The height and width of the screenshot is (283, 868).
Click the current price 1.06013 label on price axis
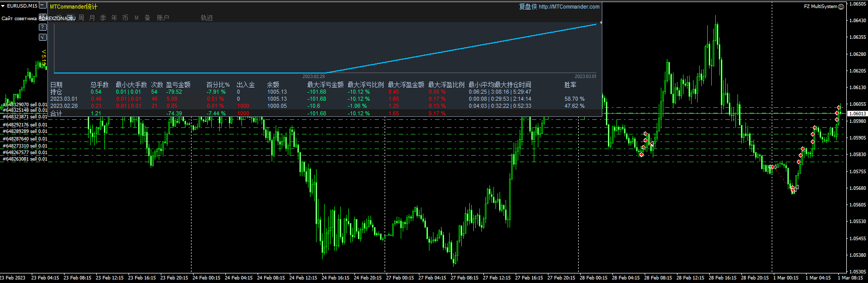click(857, 113)
